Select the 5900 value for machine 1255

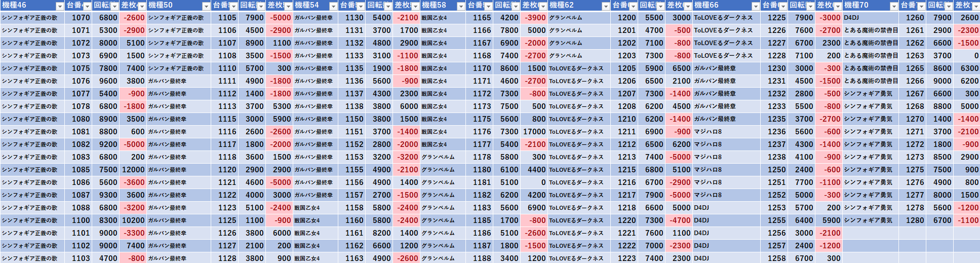pyautogui.click(x=829, y=220)
